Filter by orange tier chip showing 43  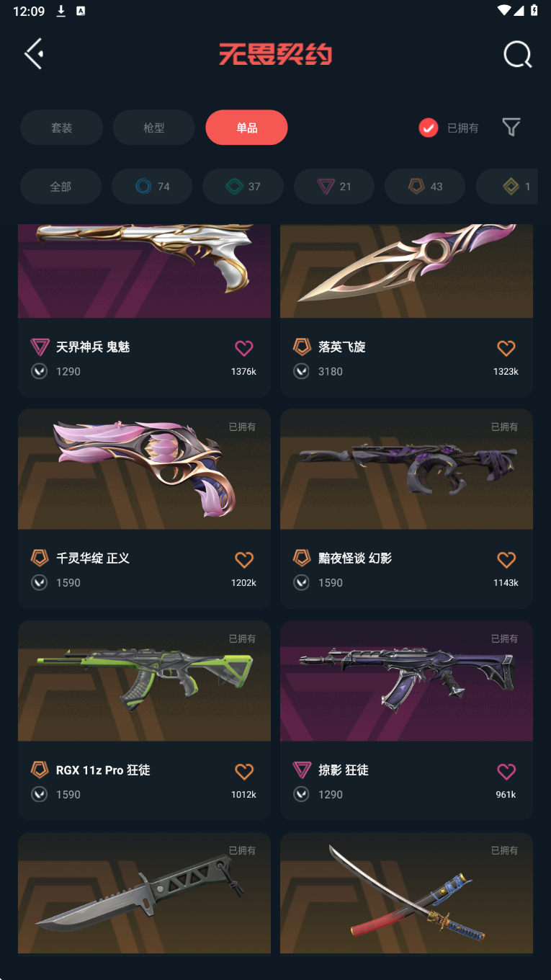pos(425,187)
